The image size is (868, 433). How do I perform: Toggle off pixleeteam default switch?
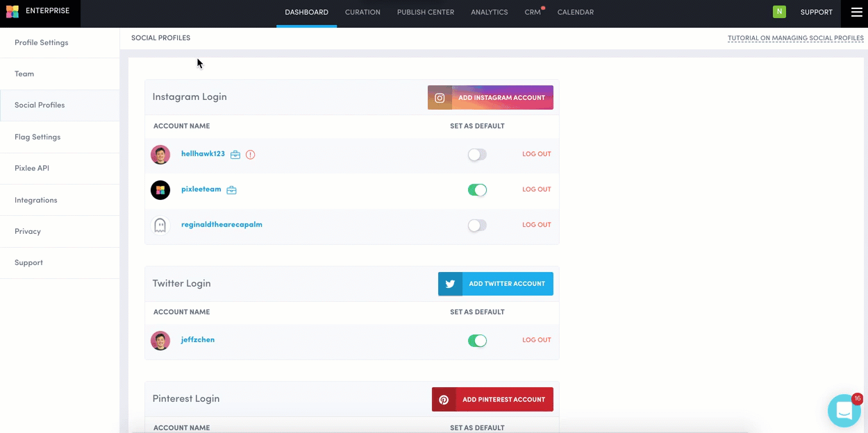coord(477,190)
